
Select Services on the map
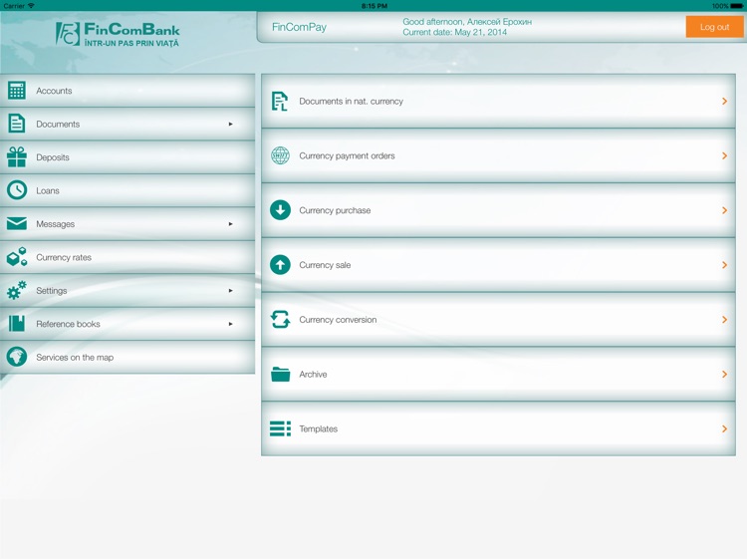point(127,358)
